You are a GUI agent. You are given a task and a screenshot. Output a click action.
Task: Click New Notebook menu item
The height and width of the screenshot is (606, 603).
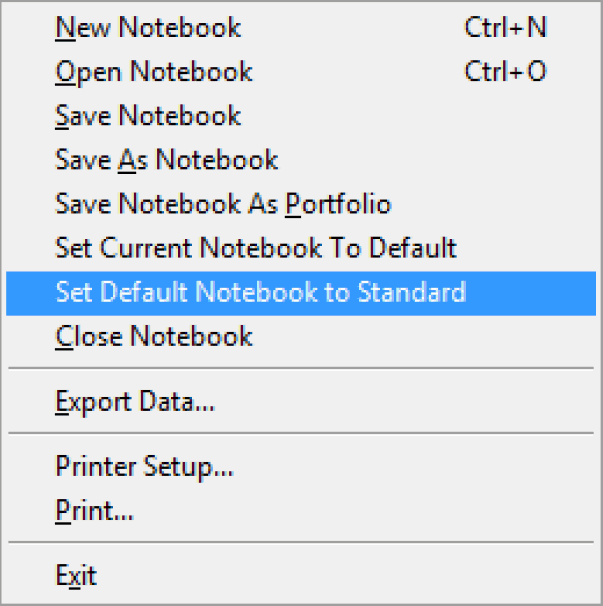[148, 28]
